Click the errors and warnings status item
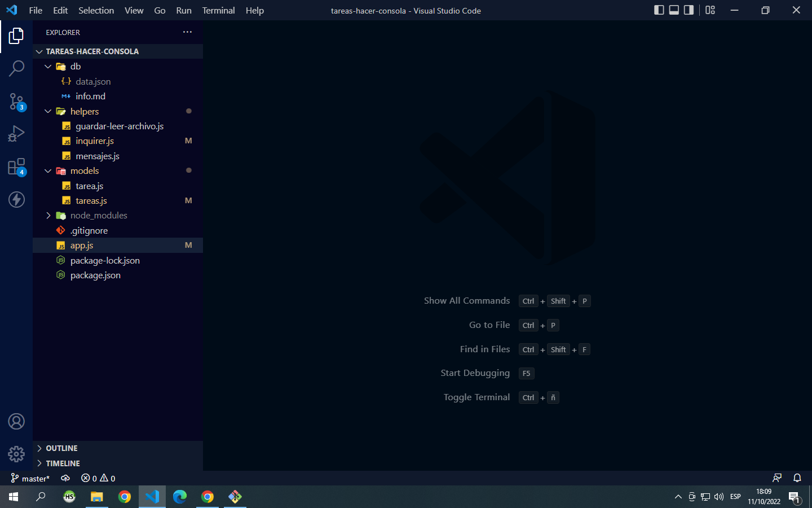The width and height of the screenshot is (812, 508). tap(98, 478)
